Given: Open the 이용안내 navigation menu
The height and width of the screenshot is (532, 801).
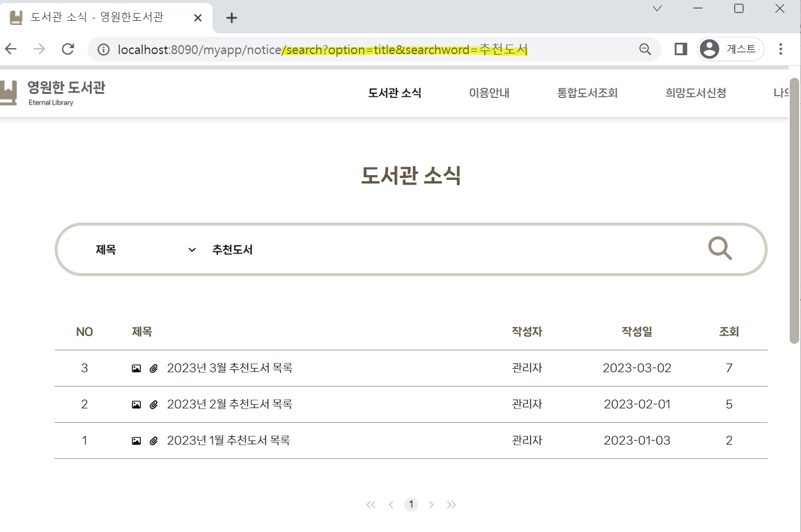Looking at the screenshot, I should click(x=489, y=93).
